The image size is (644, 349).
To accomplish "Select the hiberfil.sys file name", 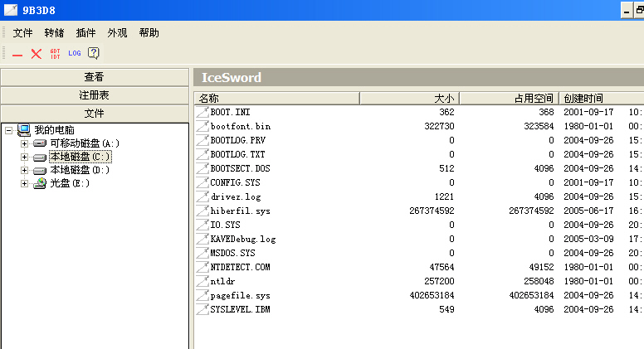I will click(x=241, y=211).
